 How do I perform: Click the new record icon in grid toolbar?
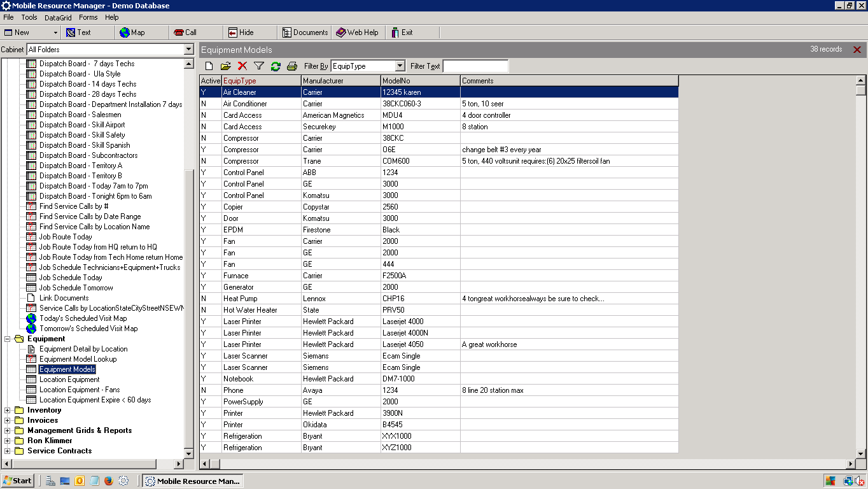coord(209,66)
